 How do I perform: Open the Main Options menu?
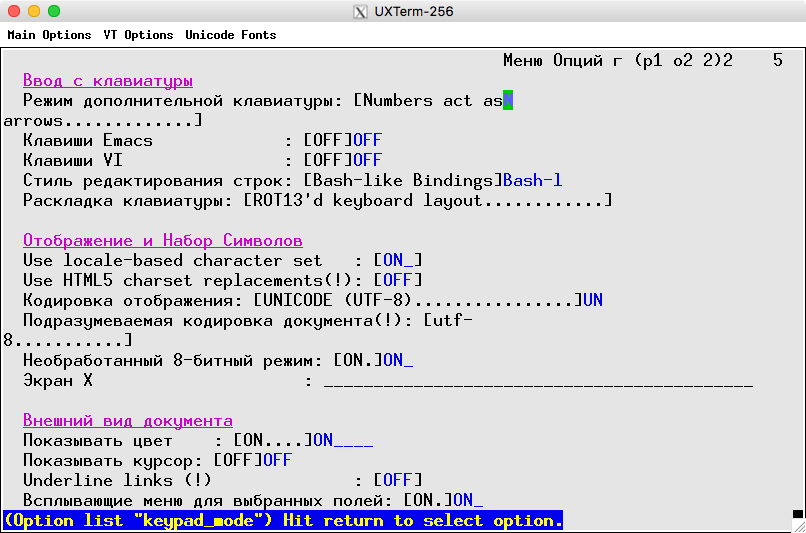click(49, 35)
